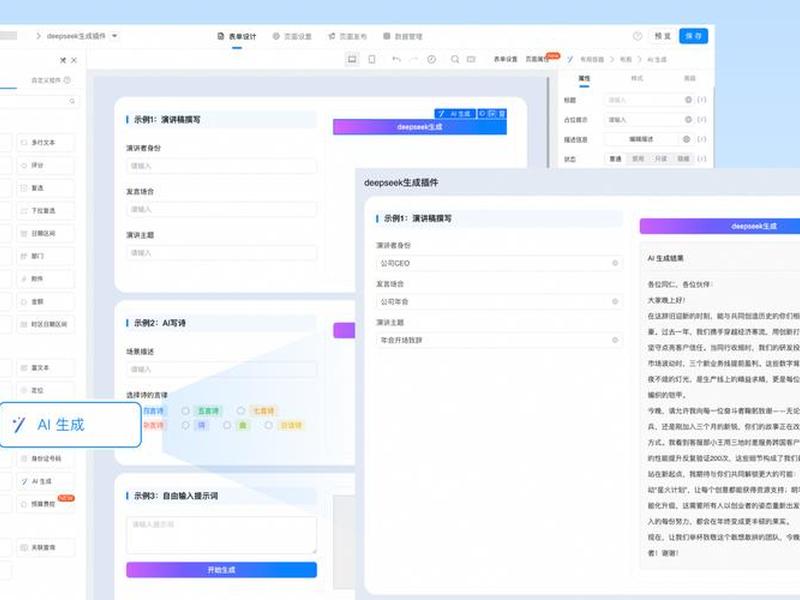The image size is (800, 600).
Task: Switch to 样式 tab in properties panel
Action: coord(637,78)
